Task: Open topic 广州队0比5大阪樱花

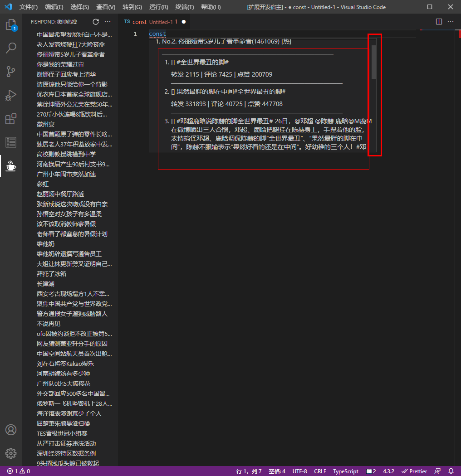Action: (x=63, y=384)
